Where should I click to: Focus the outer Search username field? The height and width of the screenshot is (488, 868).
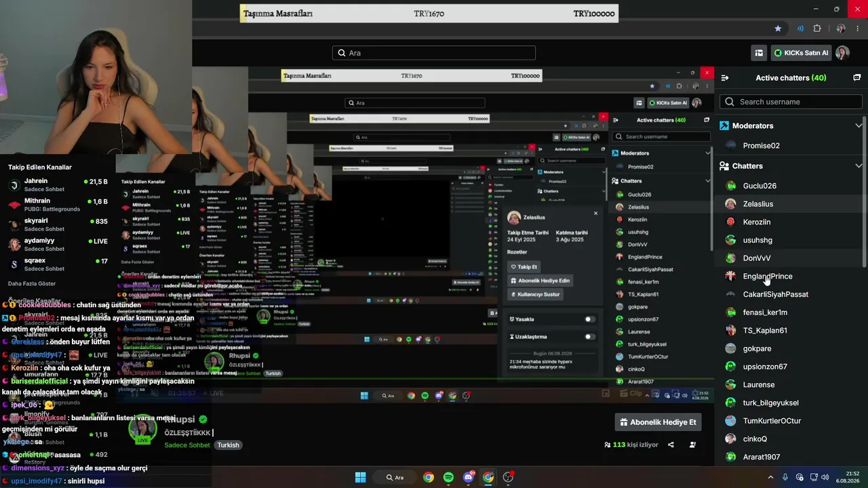pyautogui.click(x=791, y=102)
